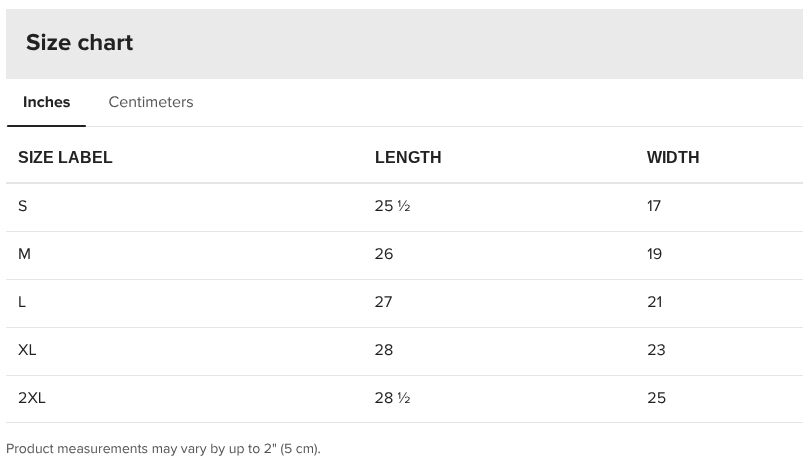Click the LENGTH column header
Viewport: 803px width, 462px height.
click(x=408, y=157)
